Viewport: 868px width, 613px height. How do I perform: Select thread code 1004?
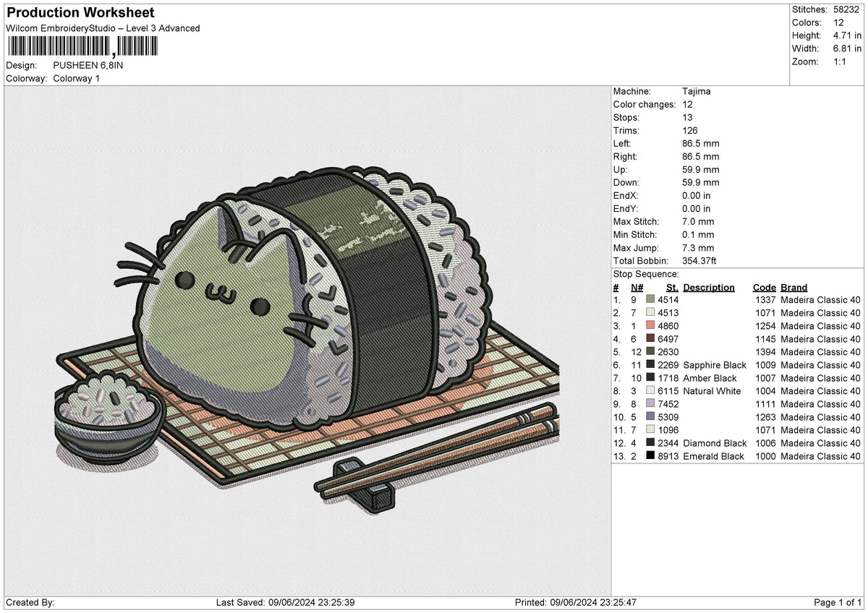click(765, 391)
